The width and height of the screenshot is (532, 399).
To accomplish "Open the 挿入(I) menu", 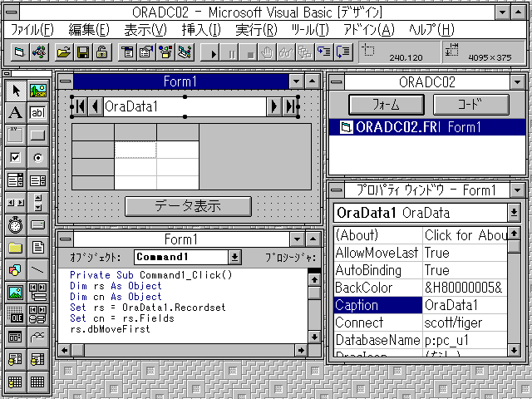I will point(200,29).
